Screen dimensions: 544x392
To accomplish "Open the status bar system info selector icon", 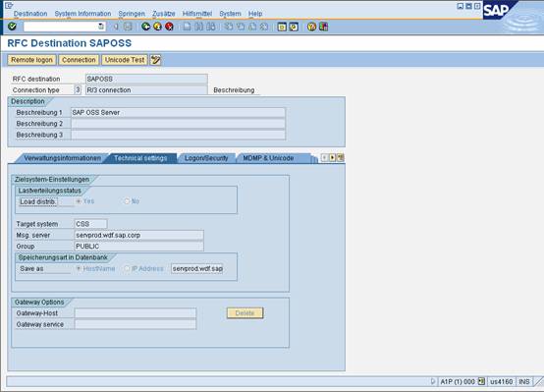I will [x=481, y=381].
